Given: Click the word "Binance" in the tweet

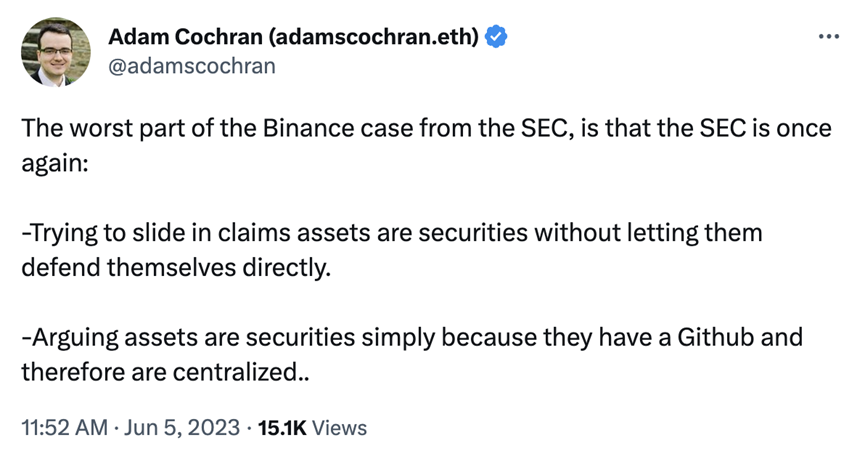Looking at the screenshot, I should [308, 129].
